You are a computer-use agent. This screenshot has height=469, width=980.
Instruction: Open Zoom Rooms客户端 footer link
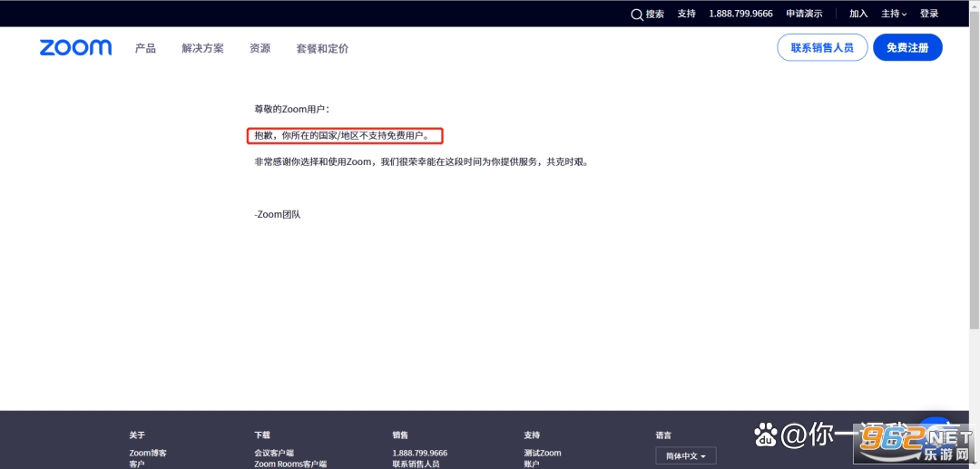coord(290,464)
